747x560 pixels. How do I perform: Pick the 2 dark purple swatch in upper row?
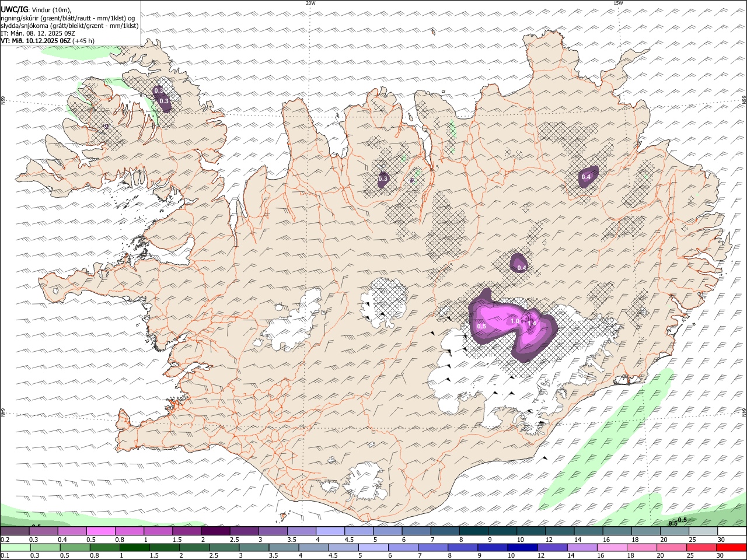tap(215, 531)
